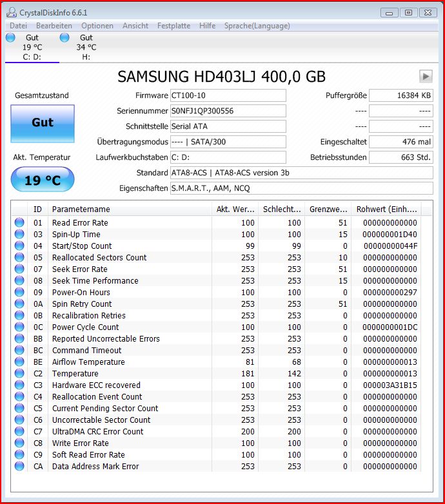445x504 pixels.
Task: Click status orb for Airflow Temperature
Action: 19,362
